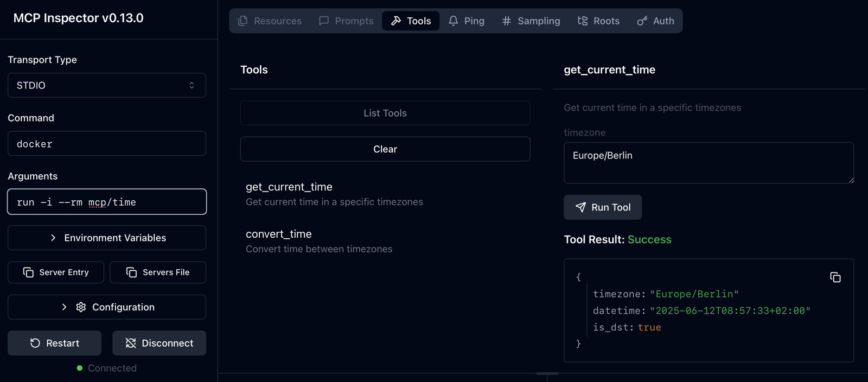The width and height of the screenshot is (868, 382).
Task: Click the Command input field
Action: [x=107, y=144]
